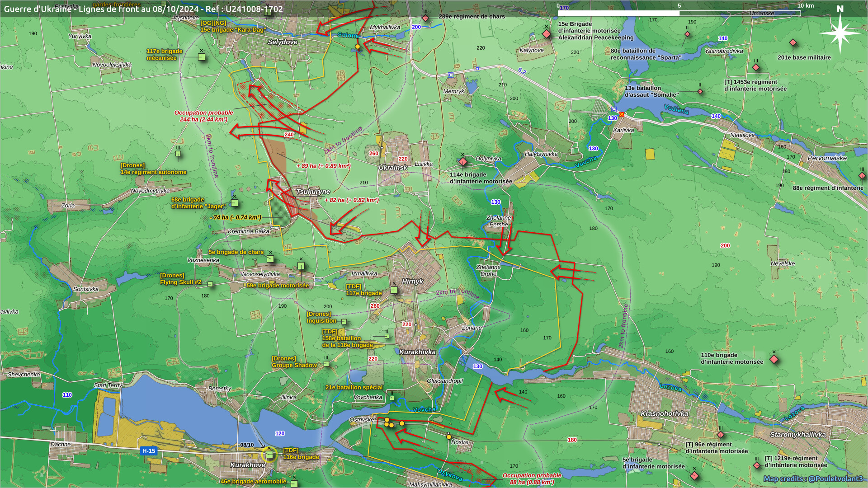Viewport: 868px width, 488px height.
Task: Click the yellow dot near Solona river
Action: coord(358,47)
